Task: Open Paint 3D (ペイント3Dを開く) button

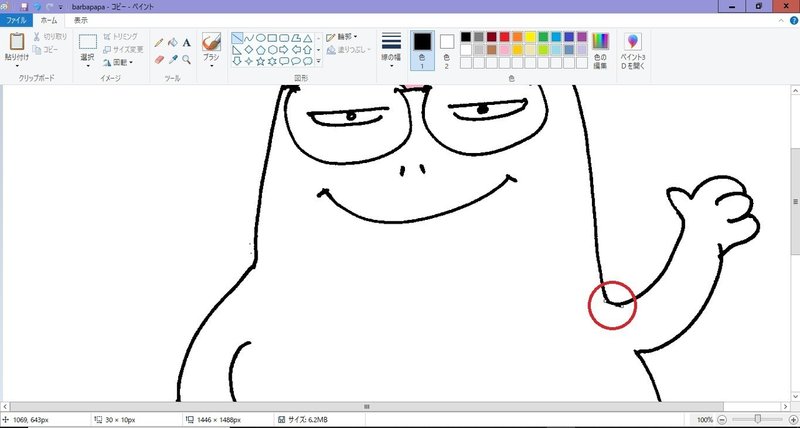Action: click(x=633, y=51)
